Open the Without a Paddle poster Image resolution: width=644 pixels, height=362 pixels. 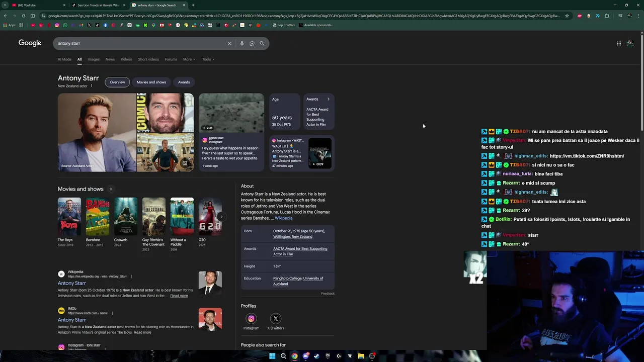tap(182, 217)
